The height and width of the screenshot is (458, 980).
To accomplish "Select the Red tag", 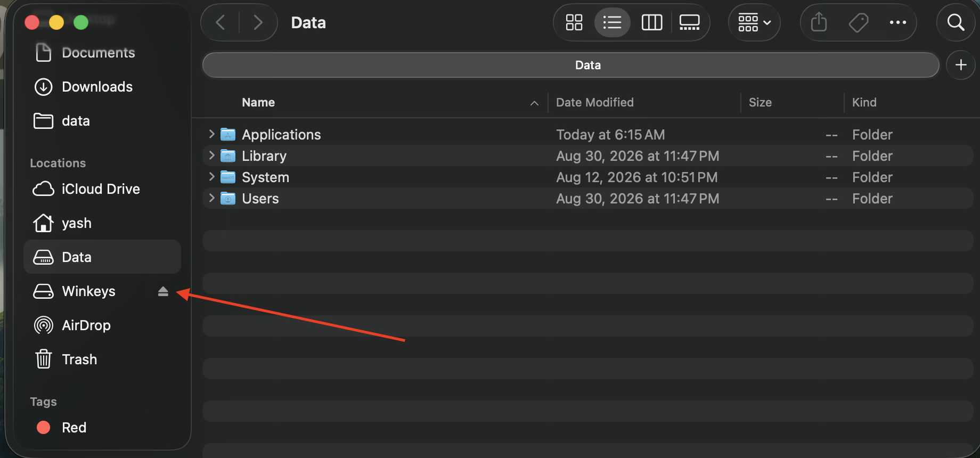I will tap(101, 428).
